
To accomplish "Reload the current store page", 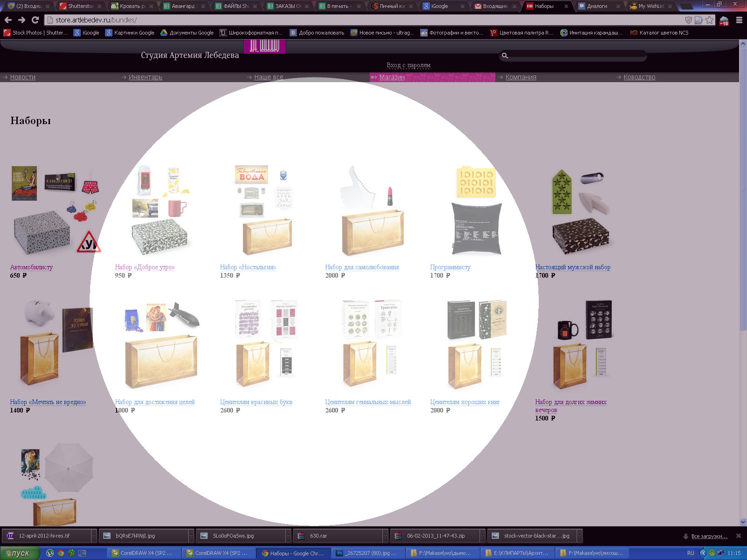I will [35, 20].
